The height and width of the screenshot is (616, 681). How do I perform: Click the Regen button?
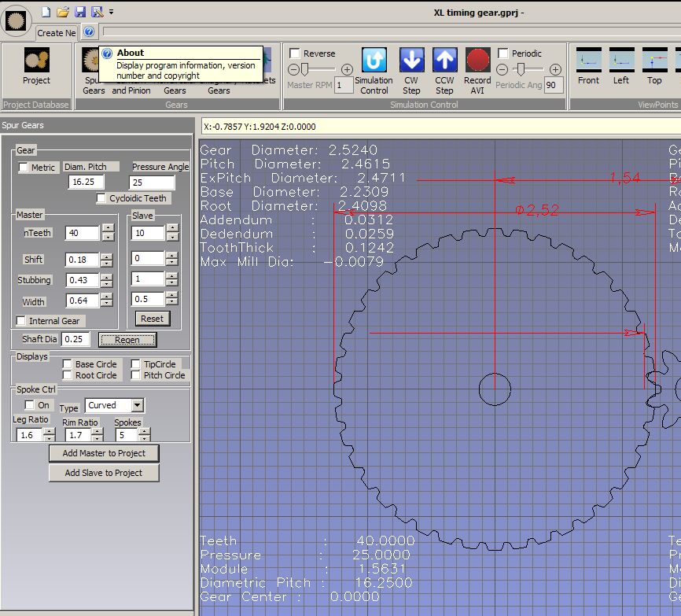coord(127,340)
